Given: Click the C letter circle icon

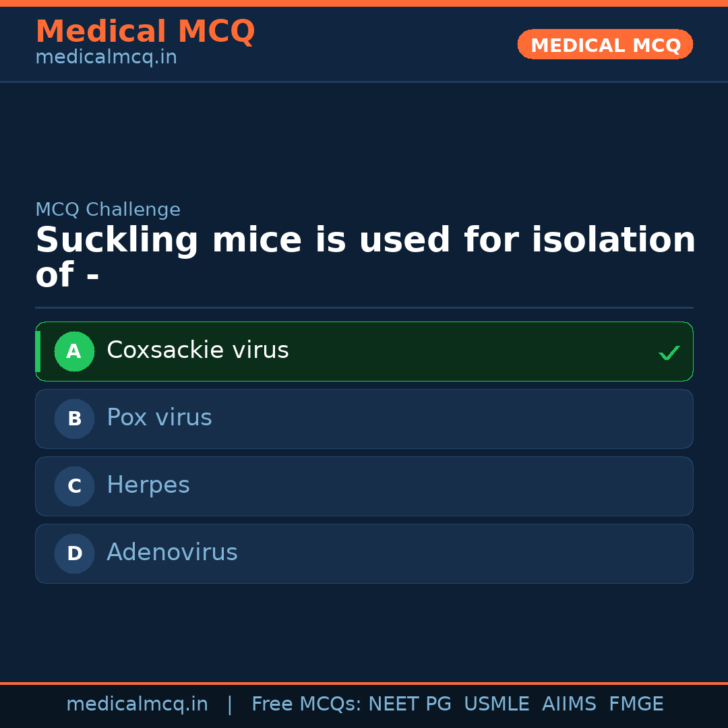Looking at the screenshot, I should click(74, 486).
